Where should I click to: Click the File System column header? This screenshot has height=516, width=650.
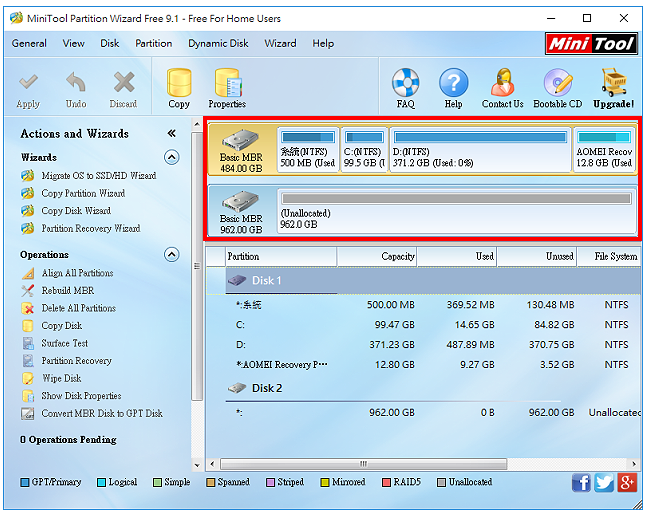click(609, 257)
